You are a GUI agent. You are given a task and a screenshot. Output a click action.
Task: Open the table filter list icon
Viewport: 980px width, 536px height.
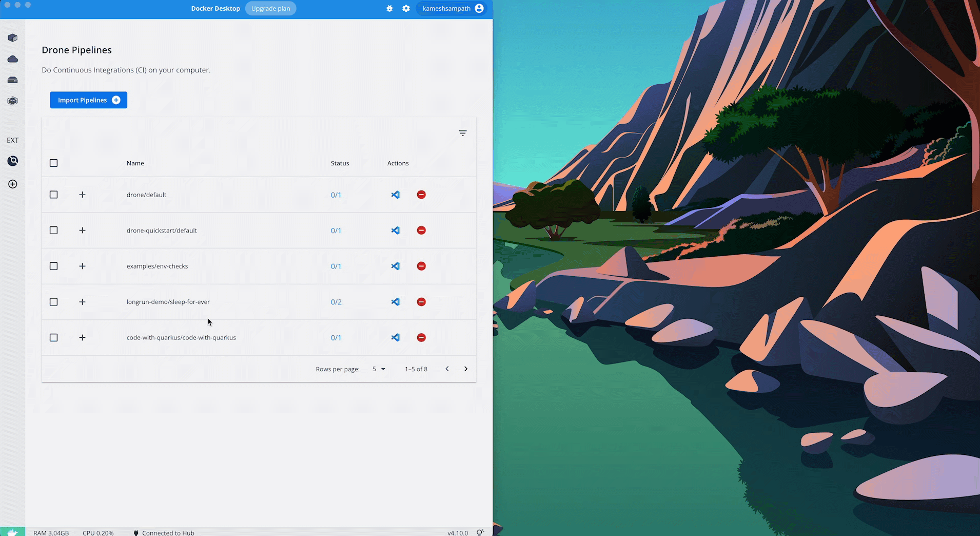point(463,133)
